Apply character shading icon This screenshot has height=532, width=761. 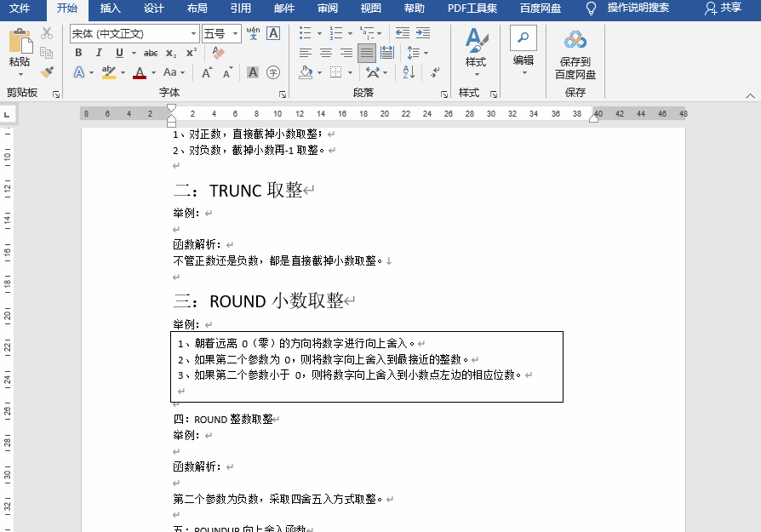pos(252,72)
